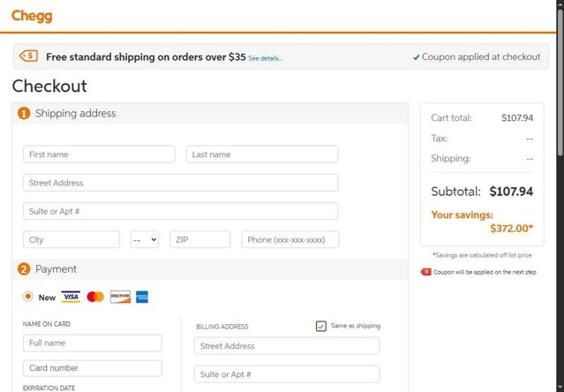Focus the shipping Street Address field

tap(181, 183)
